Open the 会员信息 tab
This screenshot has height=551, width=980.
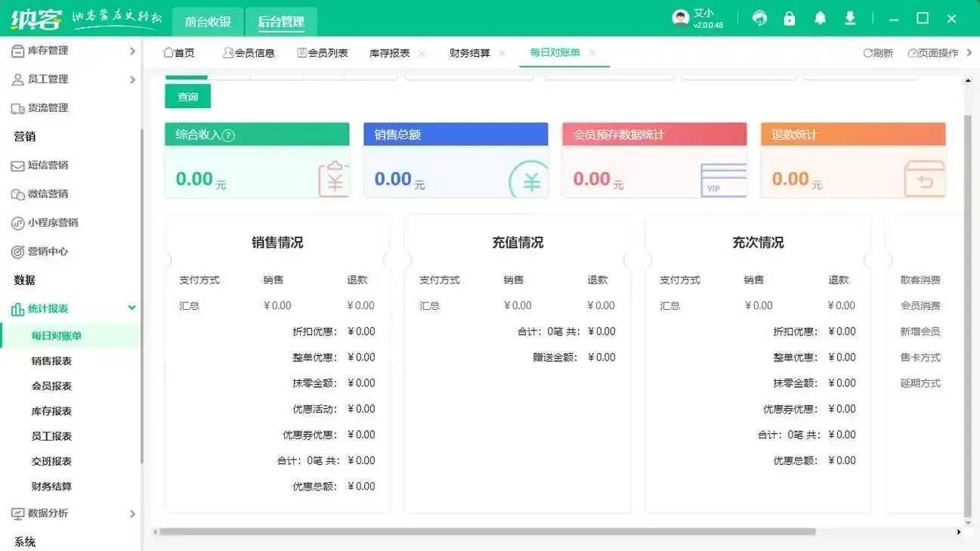click(249, 53)
